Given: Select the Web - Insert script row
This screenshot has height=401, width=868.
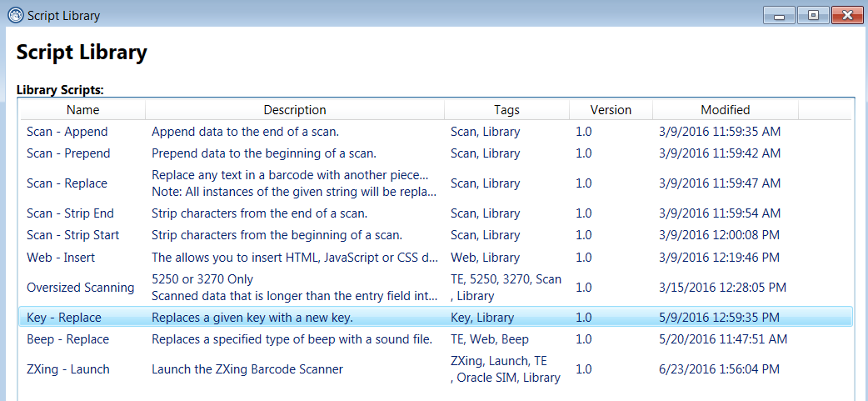Looking at the screenshot, I should [x=61, y=258].
